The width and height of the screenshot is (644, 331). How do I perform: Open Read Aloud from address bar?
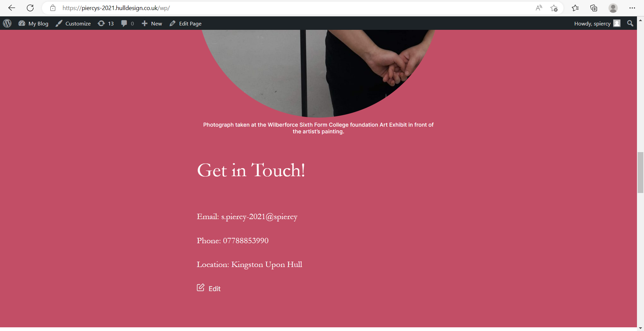pyautogui.click(x=539, y=8)
